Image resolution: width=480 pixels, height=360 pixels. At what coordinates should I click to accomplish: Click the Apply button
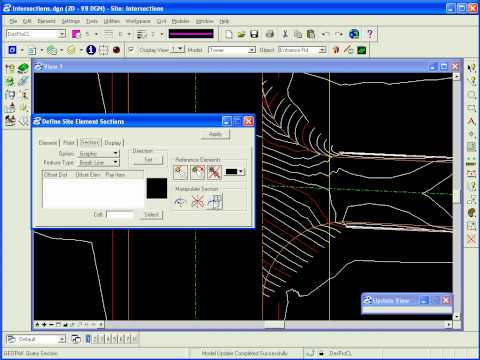215,134
